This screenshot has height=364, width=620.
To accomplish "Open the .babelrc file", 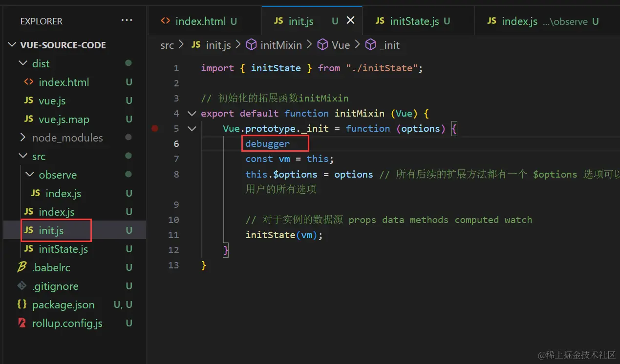I will point(51,267).
